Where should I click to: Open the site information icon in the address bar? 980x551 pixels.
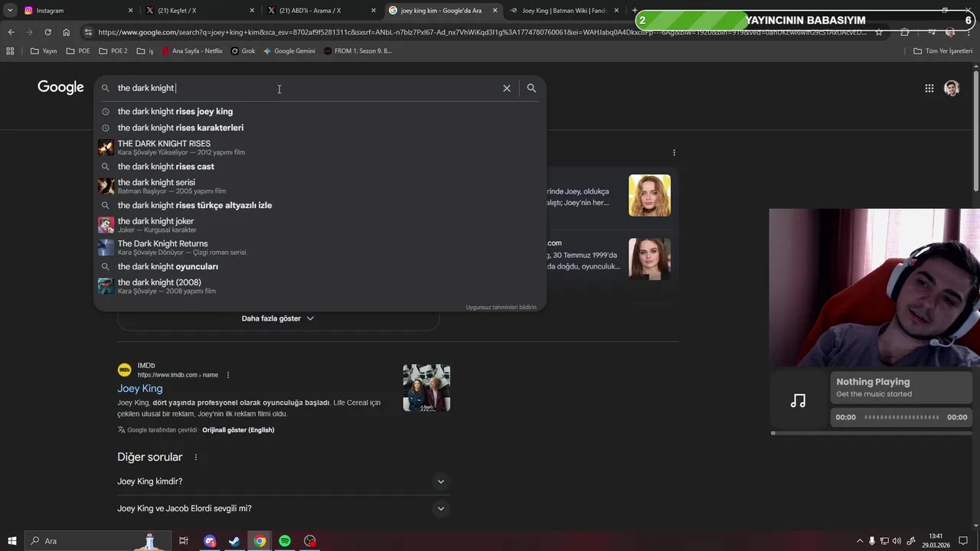[88, 32]
